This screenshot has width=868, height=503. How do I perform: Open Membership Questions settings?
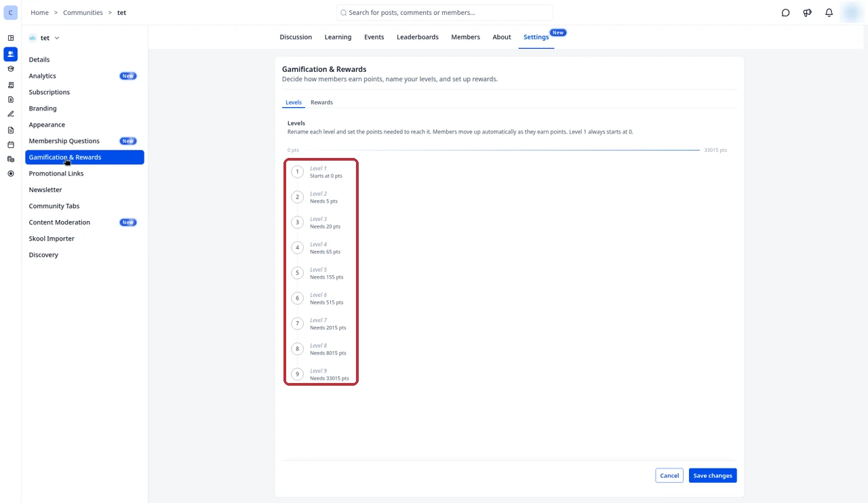85,141
